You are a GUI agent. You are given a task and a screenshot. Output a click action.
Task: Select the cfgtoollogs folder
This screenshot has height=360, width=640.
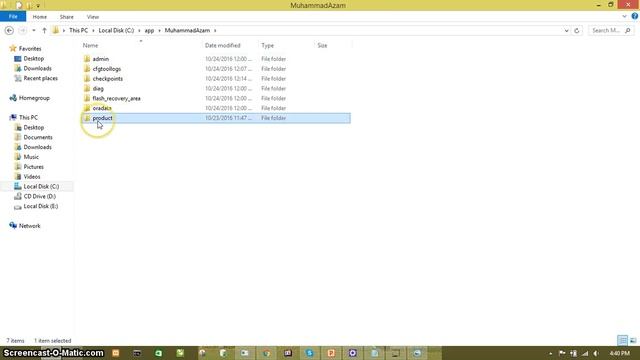[107, 69]
